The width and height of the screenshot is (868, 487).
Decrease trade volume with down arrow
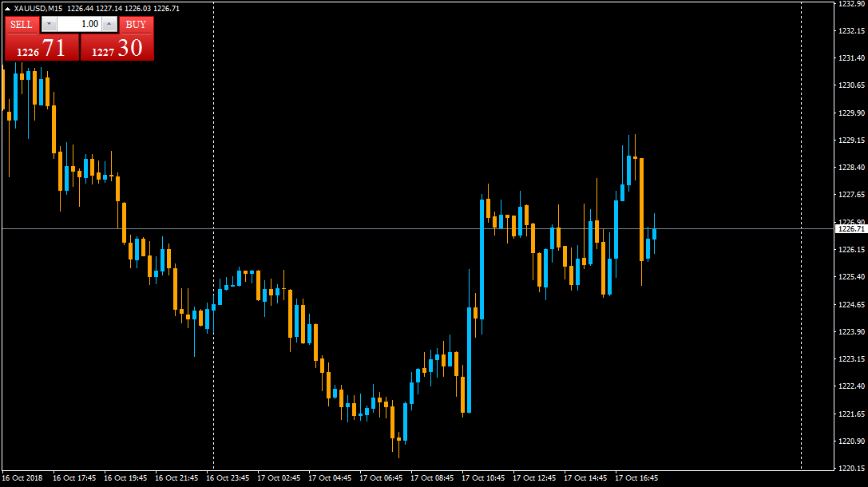49,24
